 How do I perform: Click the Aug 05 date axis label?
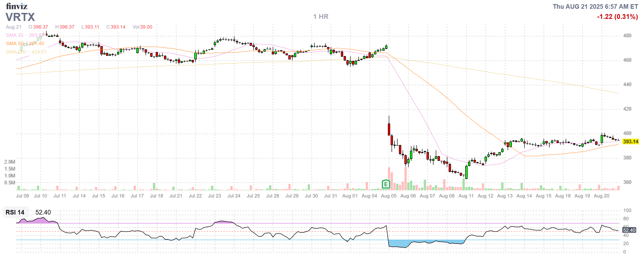389,196
